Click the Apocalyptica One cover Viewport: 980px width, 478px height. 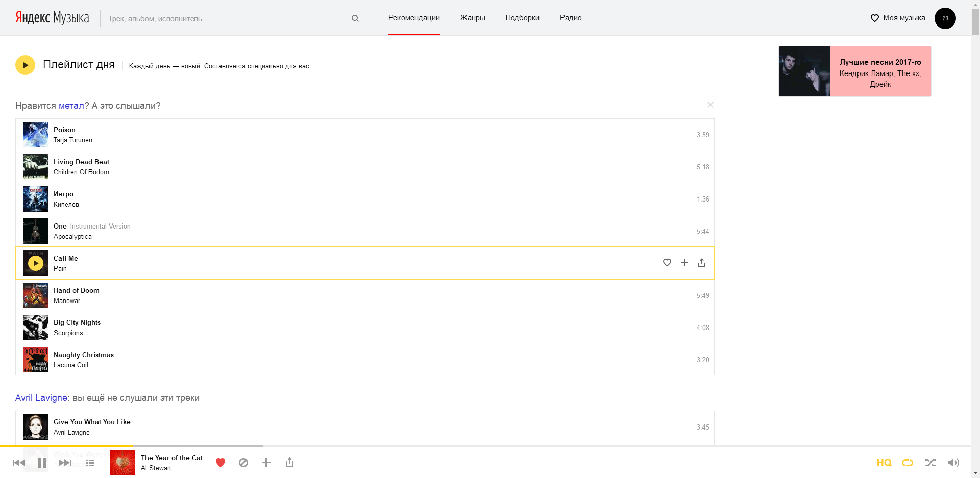point(36,231)
